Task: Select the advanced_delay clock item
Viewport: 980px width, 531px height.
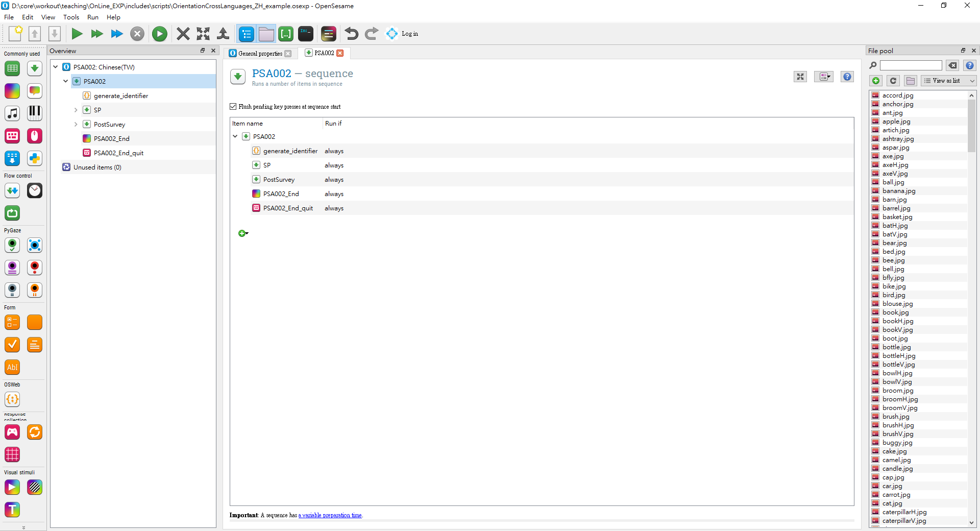Action: click(35, 190)
